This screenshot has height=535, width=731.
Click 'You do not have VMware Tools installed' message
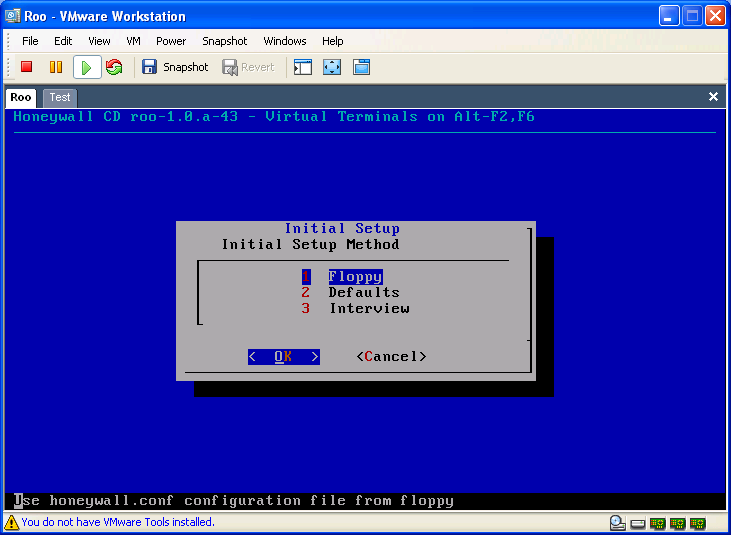118,522
